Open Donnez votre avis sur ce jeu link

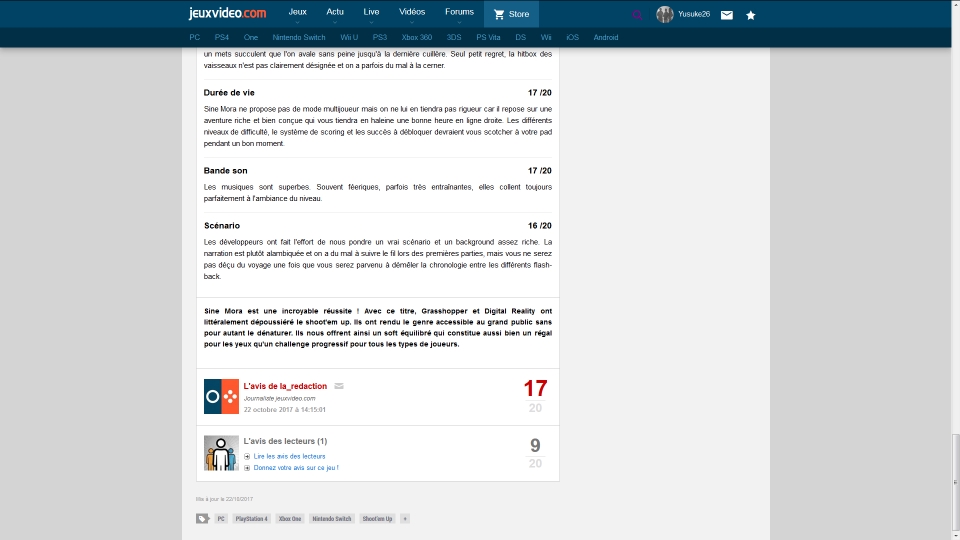click(x=296, y=468)
